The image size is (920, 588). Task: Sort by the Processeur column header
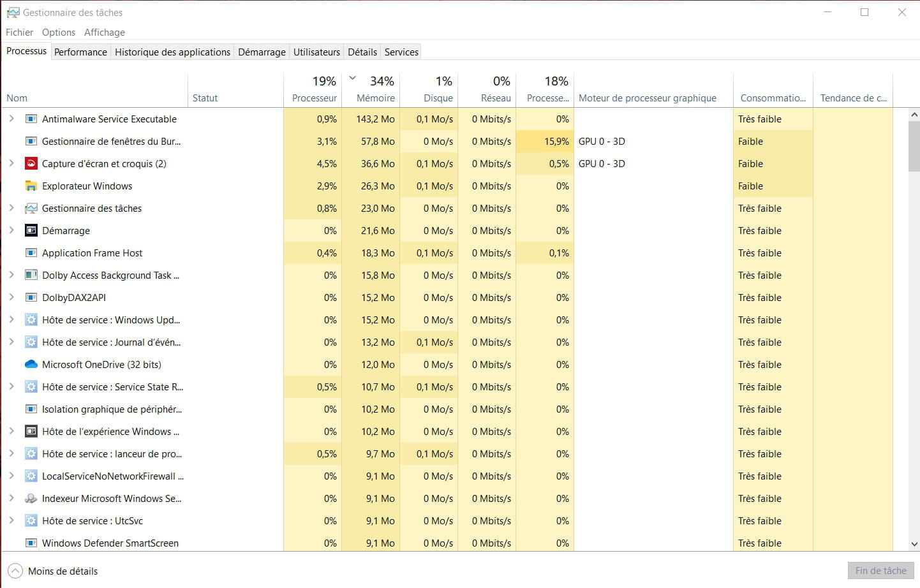coord(312,90)
